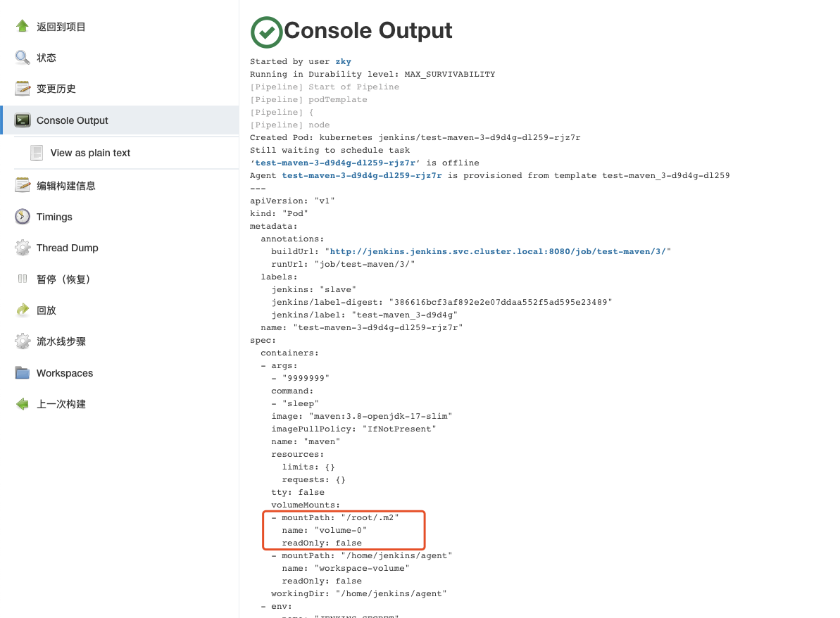The width and height of the screenshot is (840, 618).
Task: Click the magnifying glass status icon
Action: [x=22, y=57]
